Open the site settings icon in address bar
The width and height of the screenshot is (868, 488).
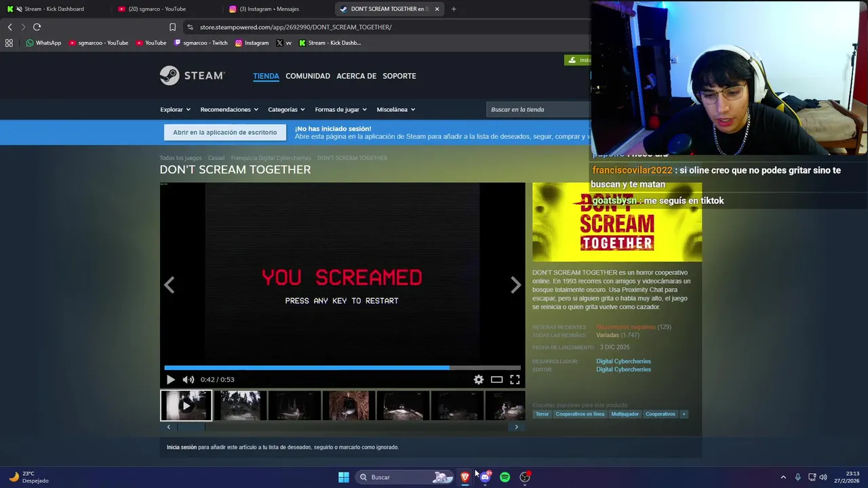[x=190, y=27]
